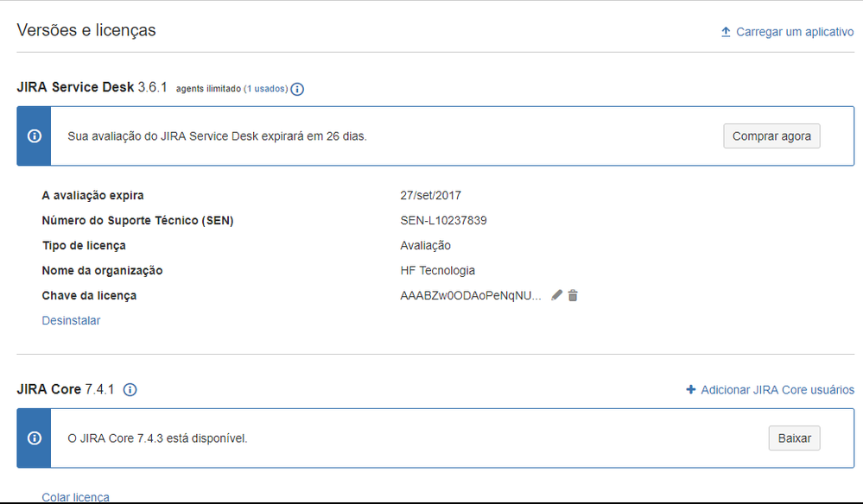The height and width of the screenshot is (504, 863).
Task: Click the JIRA Core 7.4.1 heading
Action: pos(66,389)
